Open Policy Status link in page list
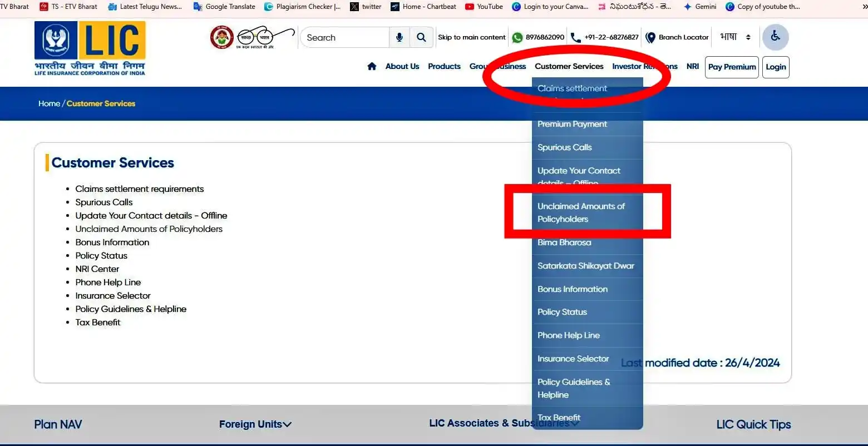868x446 pixels. coord(101,256)
